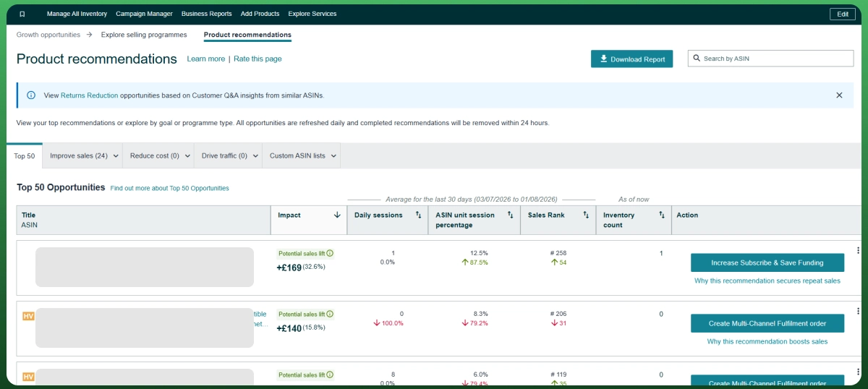Click the Title ASIN column header
Image resolution: width=868 pixels, height=389 pixels.
143,220
